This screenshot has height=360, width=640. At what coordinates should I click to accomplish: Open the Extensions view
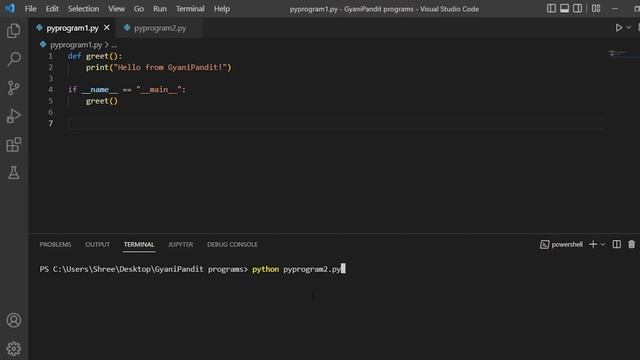[13, 144]
